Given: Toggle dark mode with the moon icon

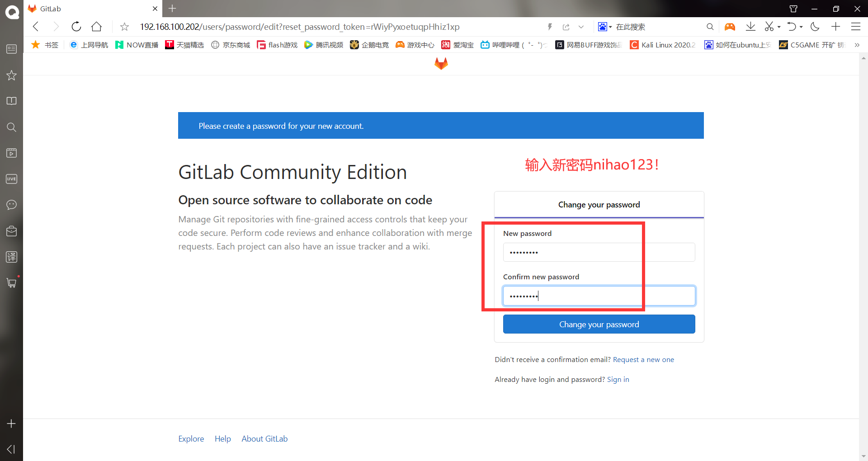Looking at the screenshot, I should (x=815, y=27).
